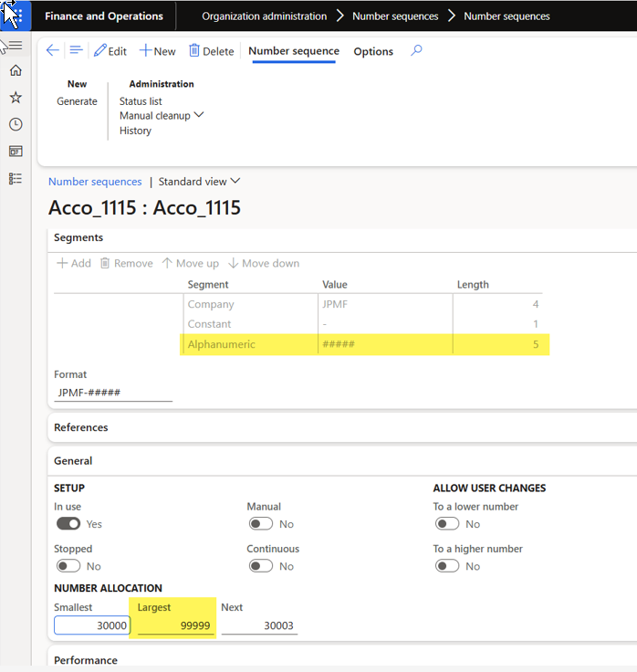Toggle To a higher number switch
Image resolution: width=637 pixels, height=672 pixels.
[447, 566]
